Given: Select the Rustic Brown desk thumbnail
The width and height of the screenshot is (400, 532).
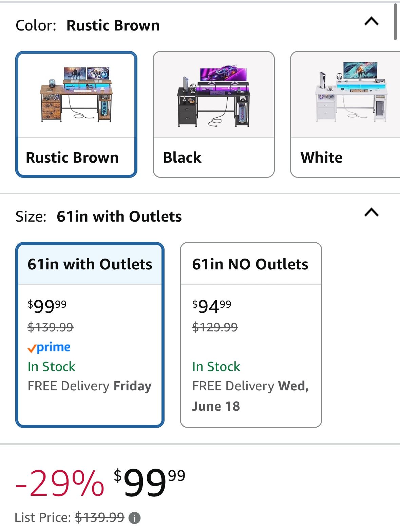Looking at the screenshot, I should point(76,95).
